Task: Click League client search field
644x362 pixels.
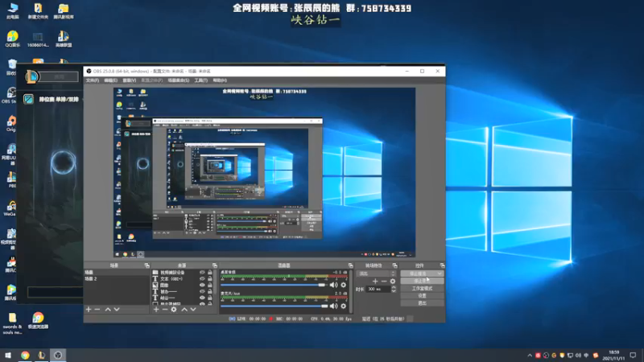Action: tap(59, 76)
